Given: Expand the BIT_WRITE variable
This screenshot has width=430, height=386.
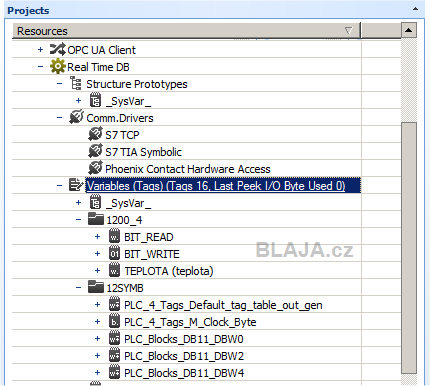Looking at the screenshot, I should tap(97, 253).
